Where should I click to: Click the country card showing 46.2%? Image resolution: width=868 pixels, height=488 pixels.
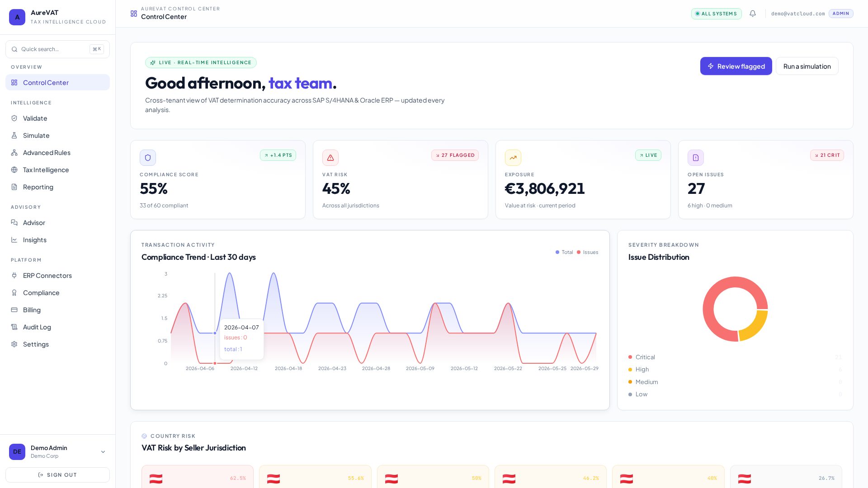pos(551,477)
